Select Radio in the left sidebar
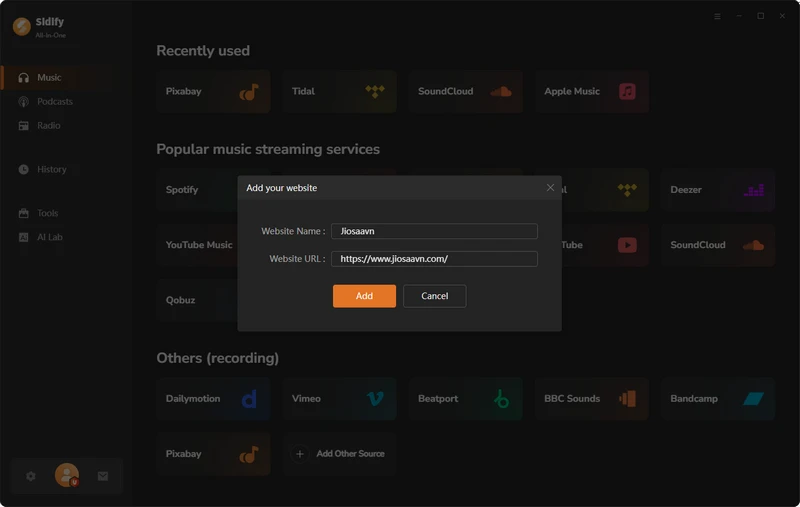Image resolution: width=800 pixels, height=507 pixels. pyautogui.click(x=49, y=126)
